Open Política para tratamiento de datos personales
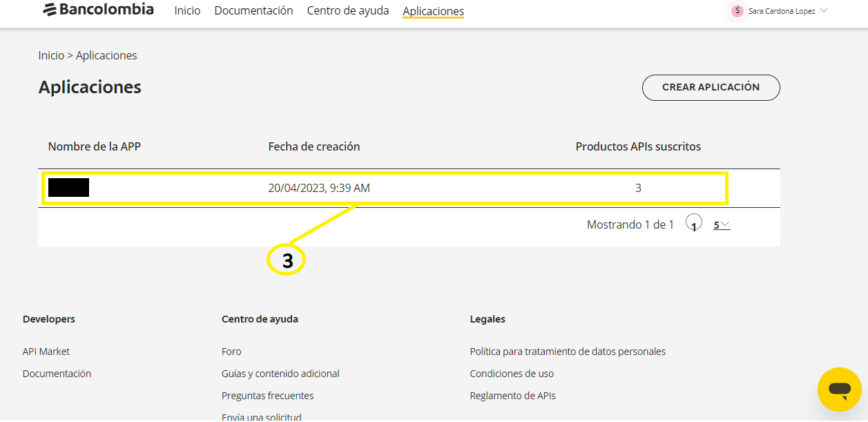The image size is (868, 422). tap(568, 351)
